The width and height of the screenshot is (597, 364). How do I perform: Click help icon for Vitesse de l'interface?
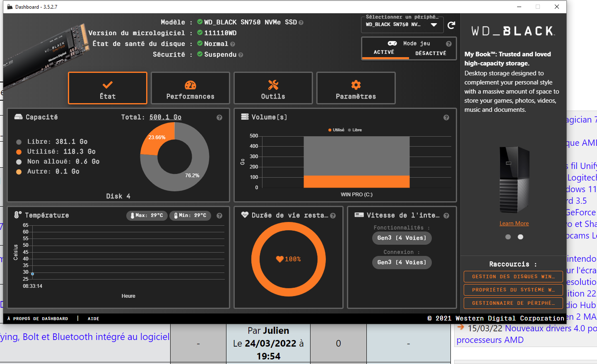[x=446, y=216]
